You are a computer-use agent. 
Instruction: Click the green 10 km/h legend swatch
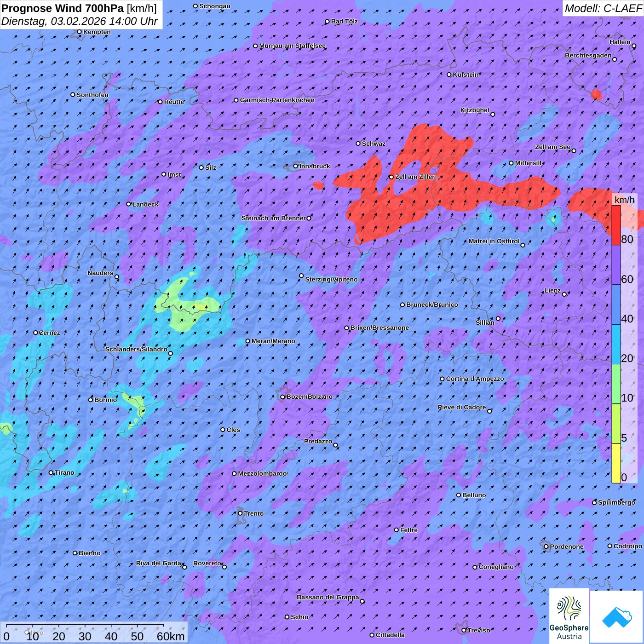[616, 384]
